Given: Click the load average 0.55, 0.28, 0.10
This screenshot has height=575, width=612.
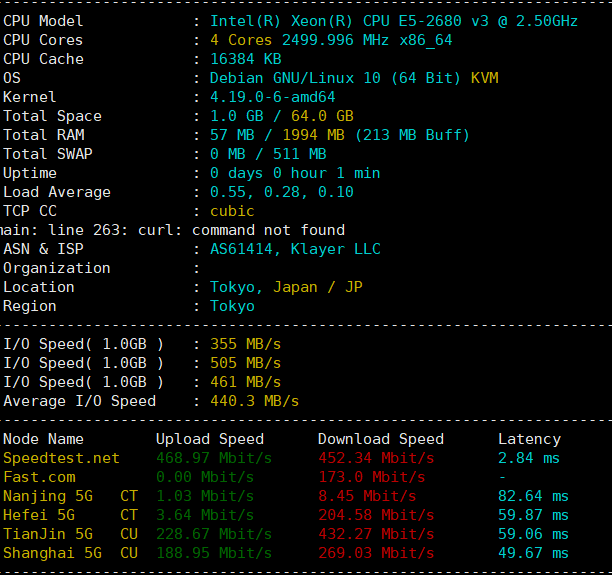Looking at the screenshot, I should (x=281, y=192).
